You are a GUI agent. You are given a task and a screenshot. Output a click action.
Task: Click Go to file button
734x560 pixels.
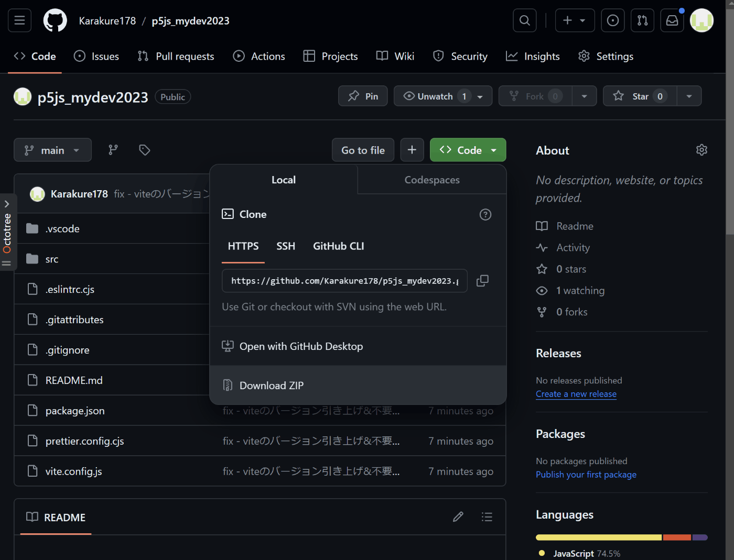(363, 150)
